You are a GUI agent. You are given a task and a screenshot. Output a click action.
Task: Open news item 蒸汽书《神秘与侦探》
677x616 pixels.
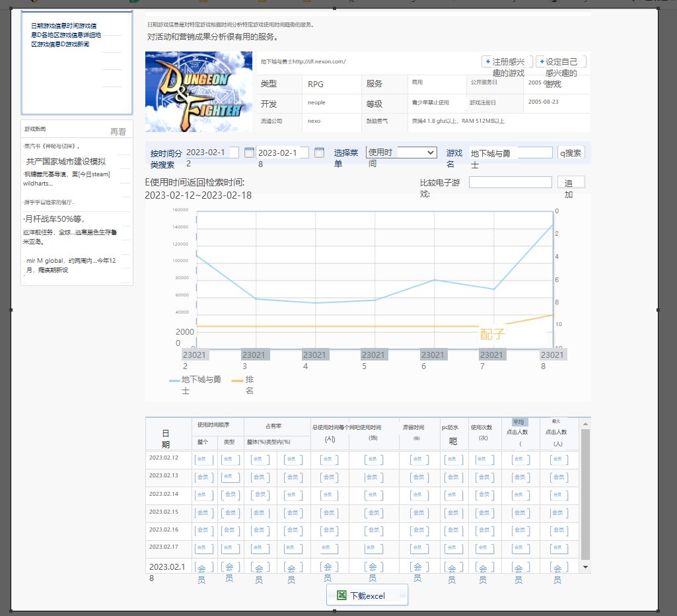[52, 146]
